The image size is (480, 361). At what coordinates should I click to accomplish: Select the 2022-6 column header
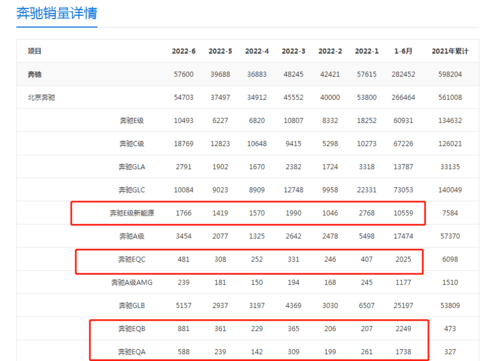184,51
